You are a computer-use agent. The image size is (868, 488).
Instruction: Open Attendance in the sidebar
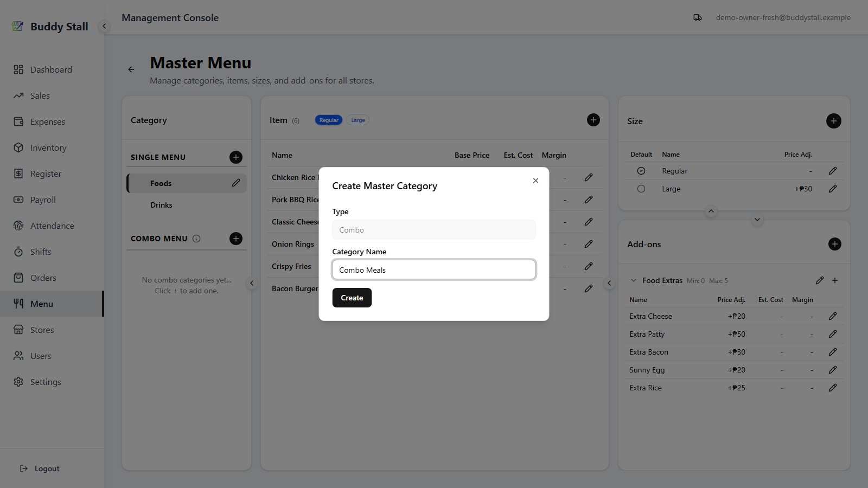[52, 226]
